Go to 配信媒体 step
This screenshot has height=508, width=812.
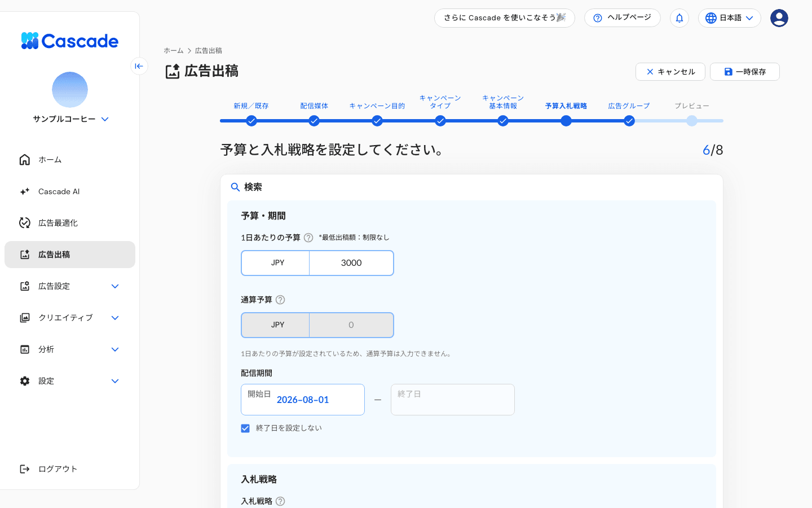coord(314,121)
